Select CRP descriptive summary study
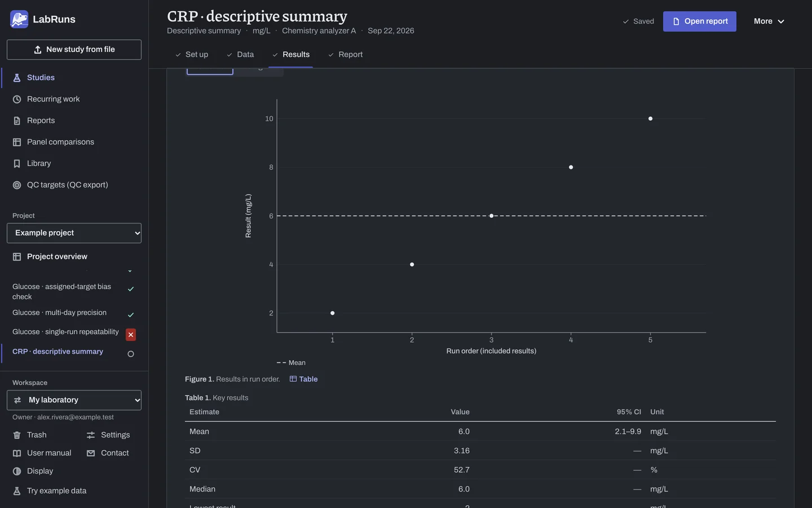The image size is (812, 508). point(58,351)
